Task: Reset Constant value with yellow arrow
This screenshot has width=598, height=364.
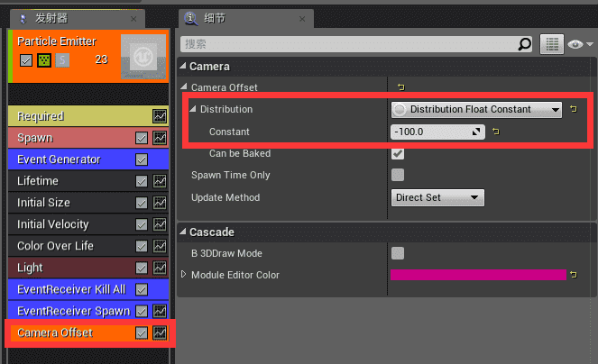Action: click(495, 132)
